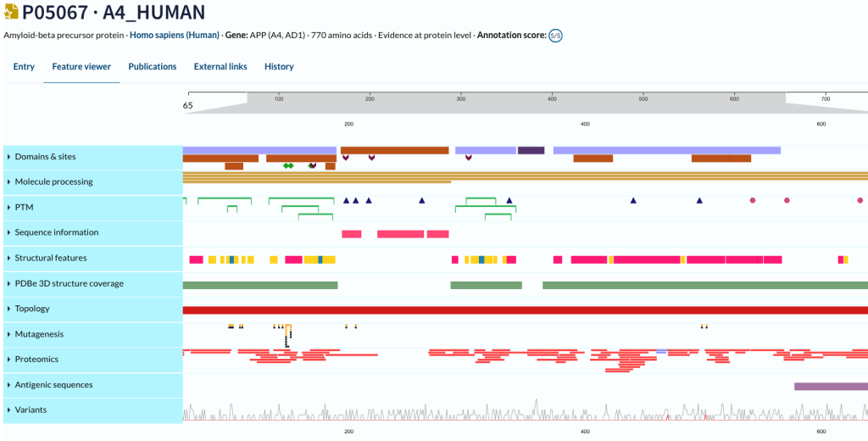The image size is (868, 441).
Task: Click the leftmost pink hexagon PTM marker
Action: pos(752,201)
